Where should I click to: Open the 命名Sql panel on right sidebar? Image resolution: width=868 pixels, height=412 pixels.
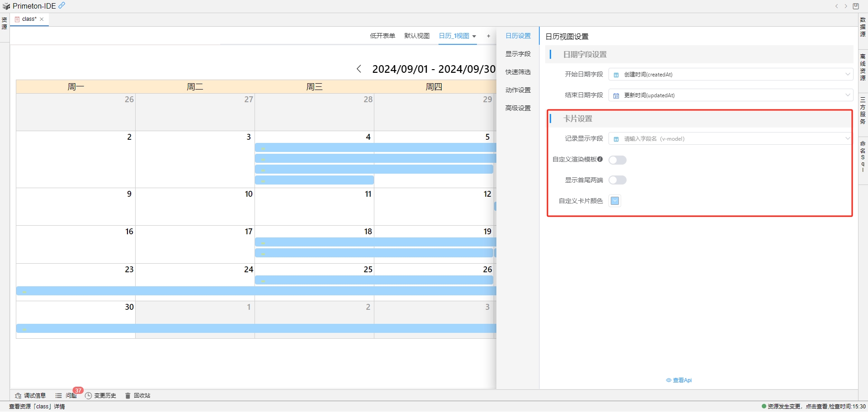click(862, 156)
